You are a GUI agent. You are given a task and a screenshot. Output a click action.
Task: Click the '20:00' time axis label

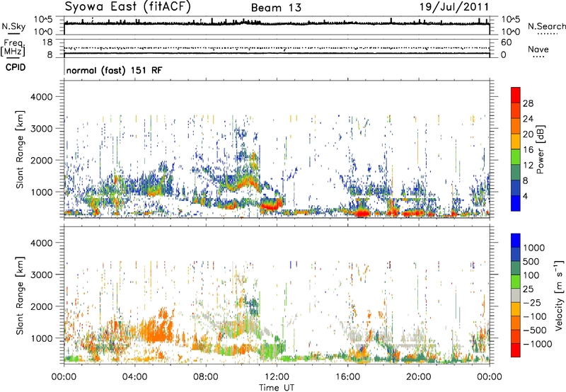tap(418, 377)
